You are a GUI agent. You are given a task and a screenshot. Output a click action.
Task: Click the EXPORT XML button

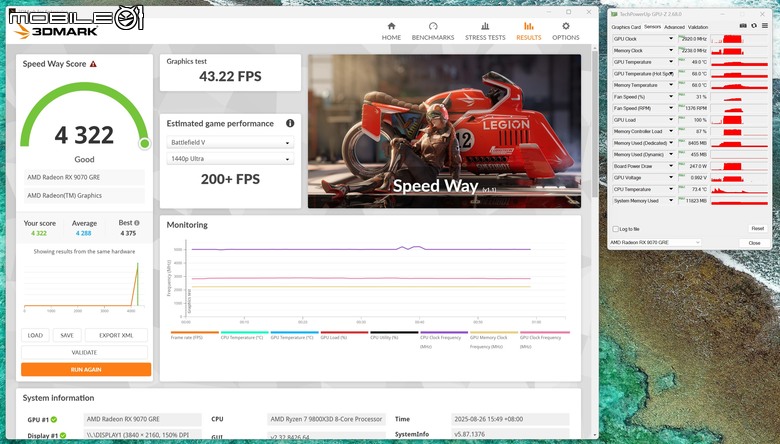(x=116, y=336)
